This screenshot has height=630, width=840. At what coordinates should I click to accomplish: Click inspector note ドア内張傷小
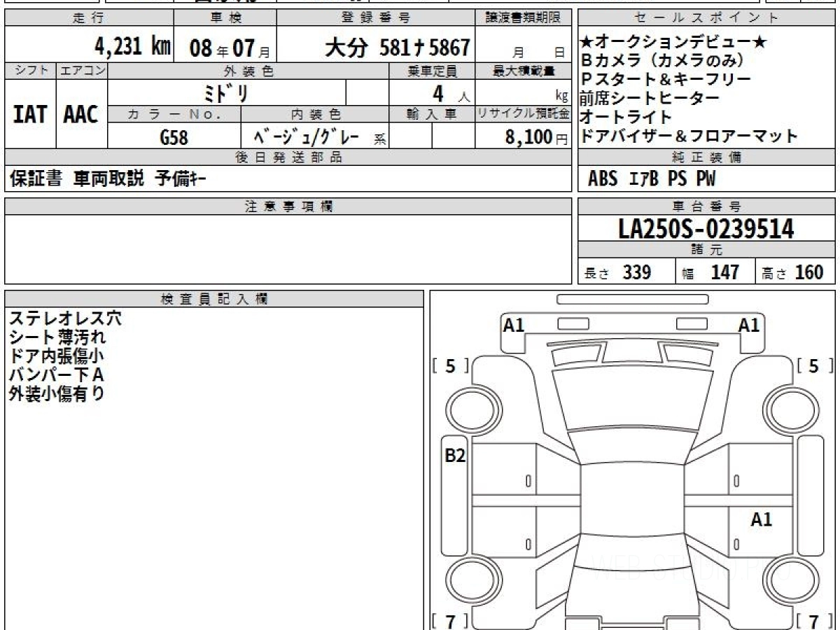pos(57,356)
